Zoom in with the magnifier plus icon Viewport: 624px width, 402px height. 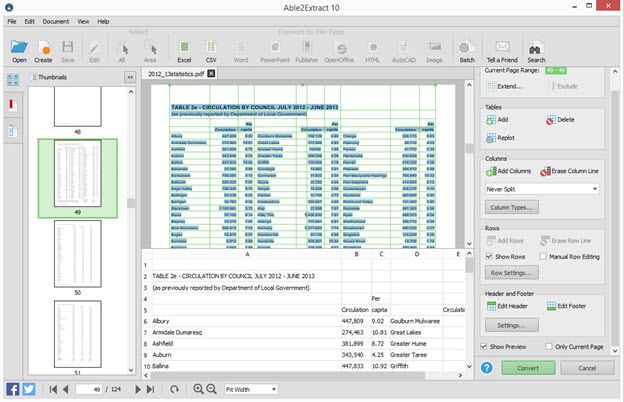pos(198,389)
